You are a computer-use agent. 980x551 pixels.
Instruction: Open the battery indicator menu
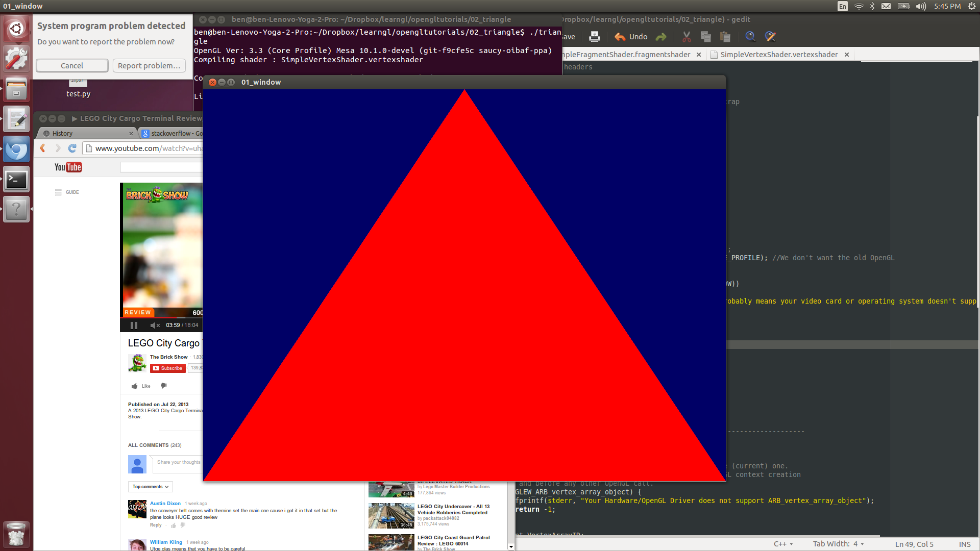904,6
